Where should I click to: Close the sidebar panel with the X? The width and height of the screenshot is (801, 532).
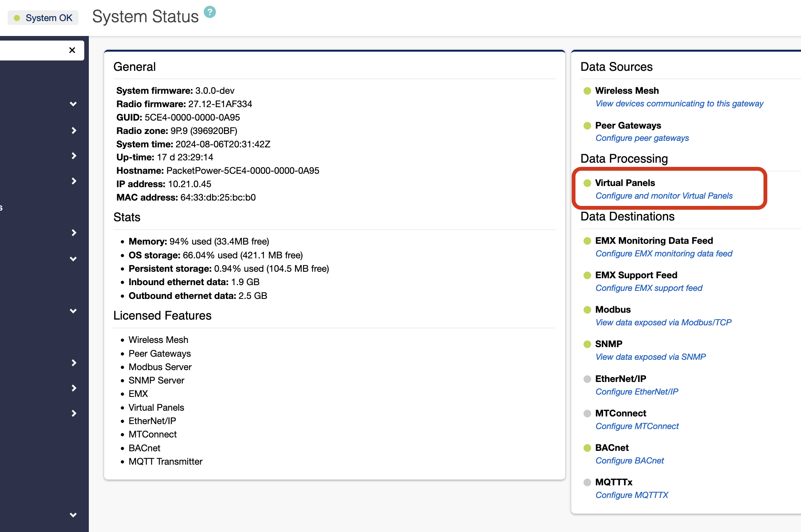click(x=72, y=50)
